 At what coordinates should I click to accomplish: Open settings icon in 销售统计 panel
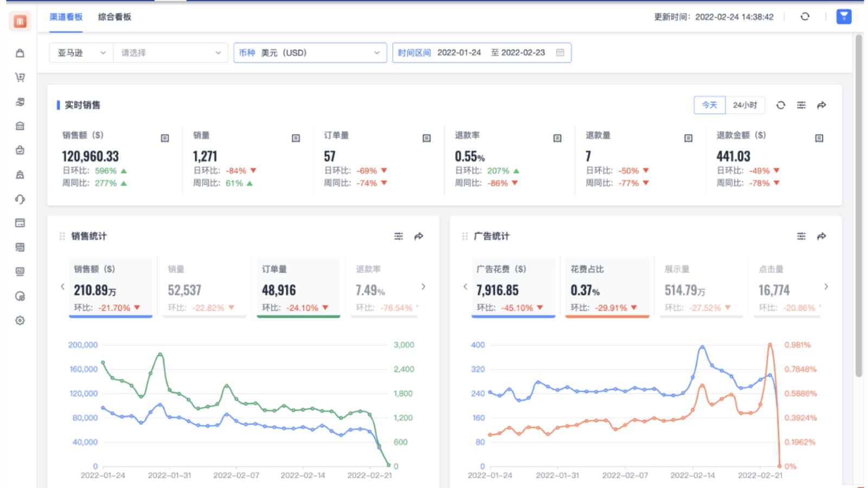pos(398,236)
